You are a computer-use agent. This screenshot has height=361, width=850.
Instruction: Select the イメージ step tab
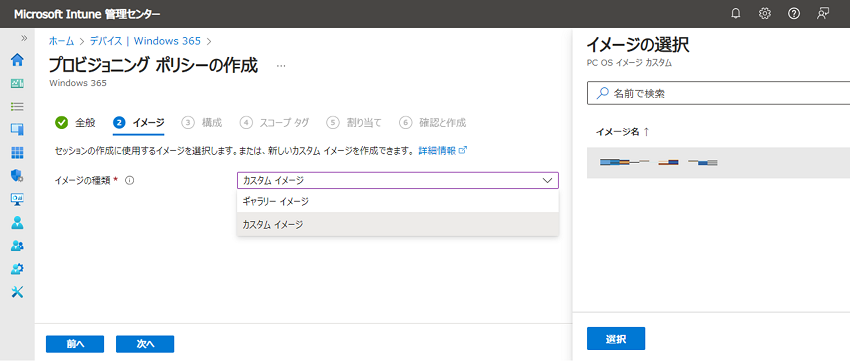pyautogui.click(x=139, y=123)
